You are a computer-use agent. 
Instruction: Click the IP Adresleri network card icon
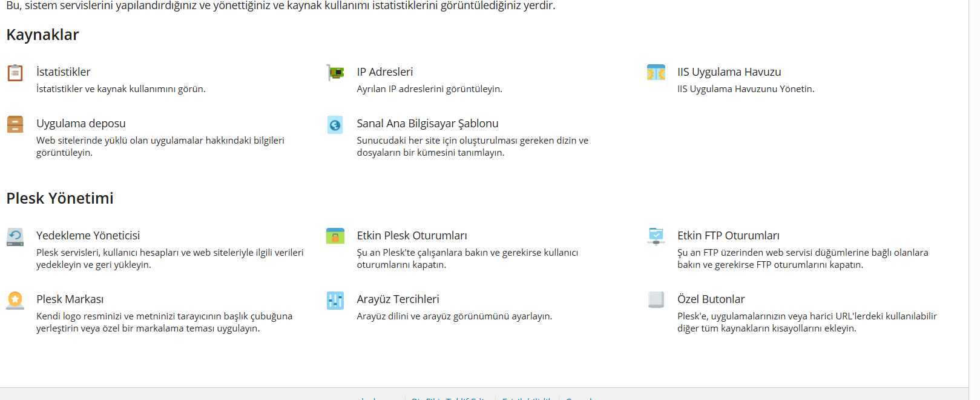335,73
